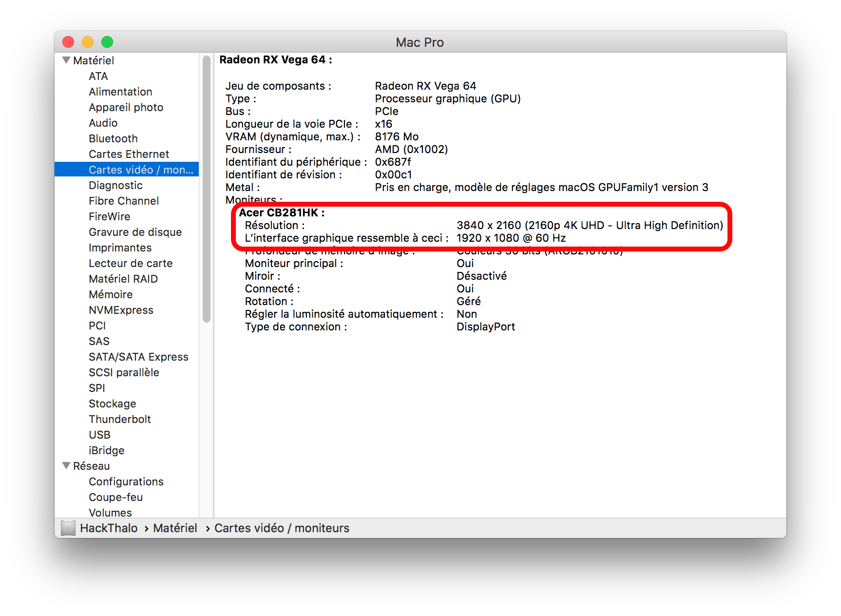Click the yellow minimize window button

click(88, 42)
